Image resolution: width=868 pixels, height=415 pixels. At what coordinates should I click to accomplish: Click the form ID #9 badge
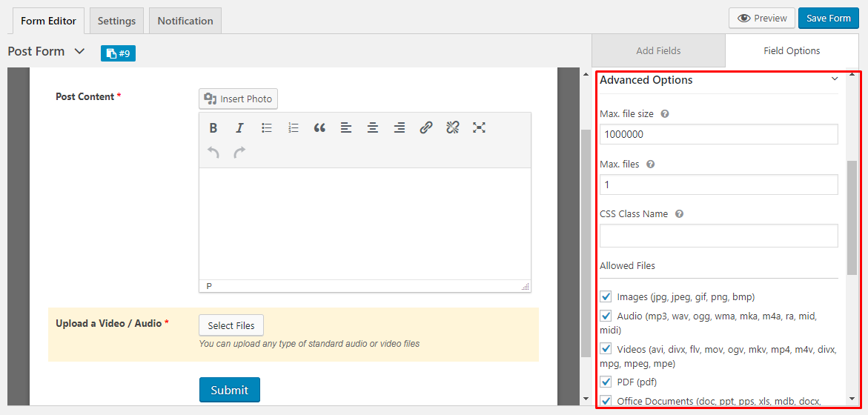coord(118,53)
